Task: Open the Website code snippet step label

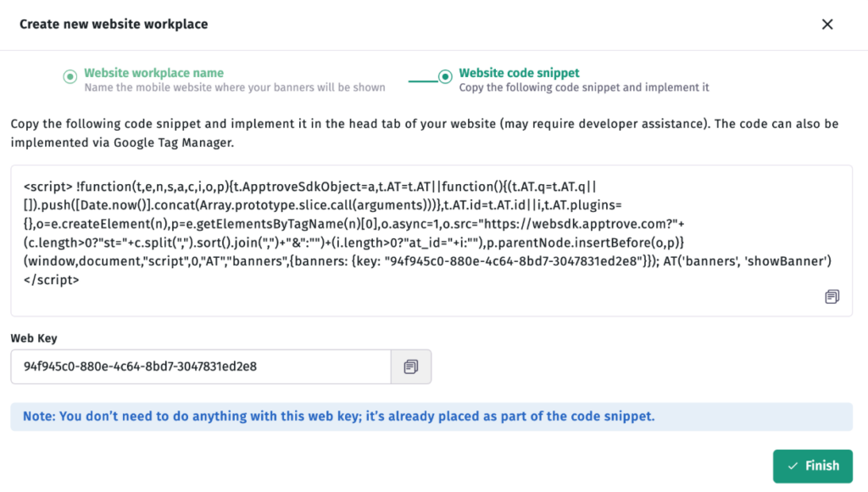Action: (x=520, y=73)
